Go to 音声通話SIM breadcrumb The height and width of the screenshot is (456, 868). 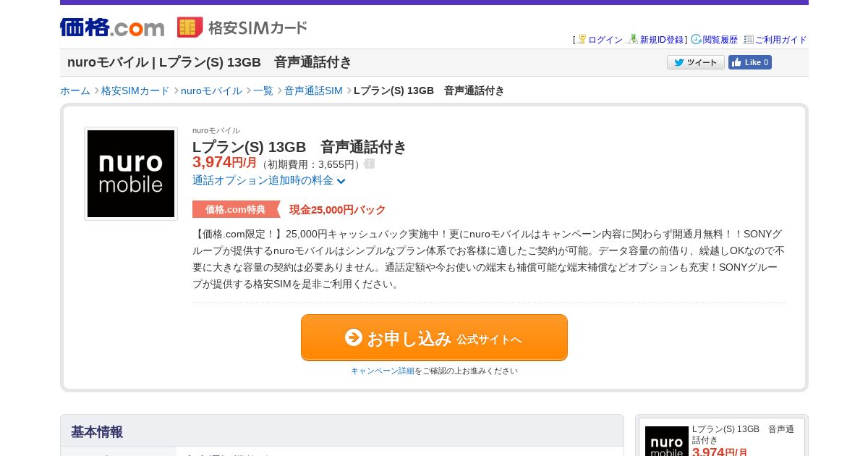313,90
